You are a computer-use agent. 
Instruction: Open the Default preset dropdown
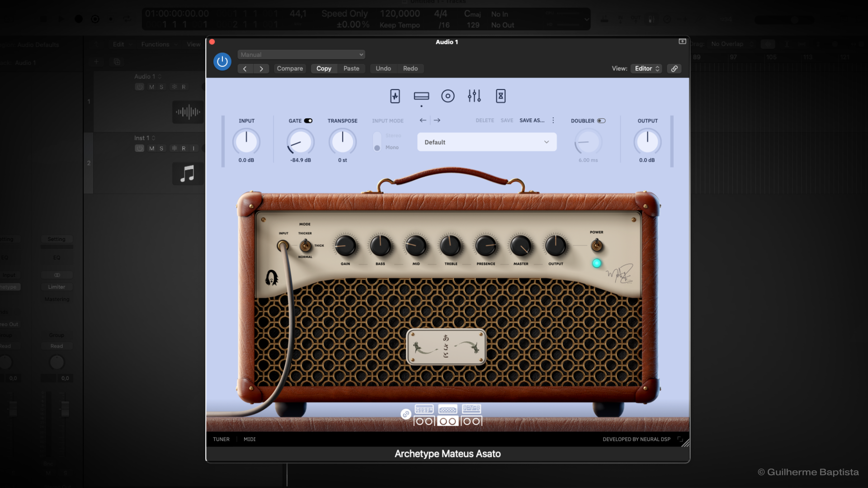click(x=486, y=142)
